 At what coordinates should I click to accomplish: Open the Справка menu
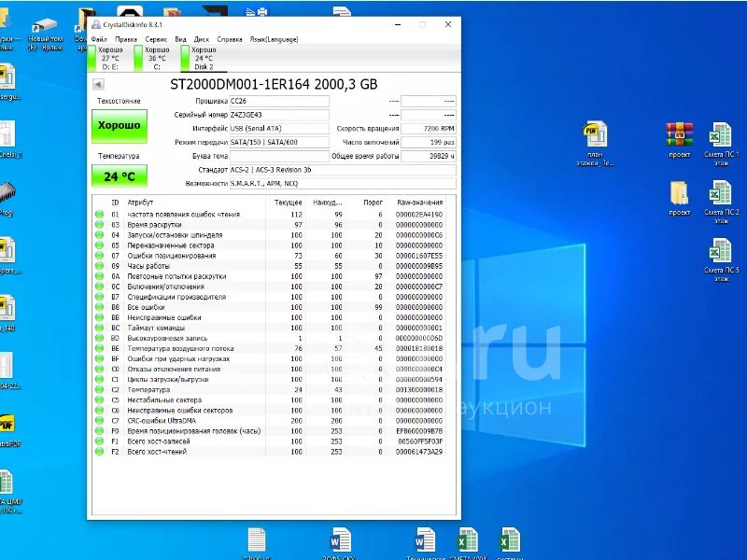[x=229, y=39]
